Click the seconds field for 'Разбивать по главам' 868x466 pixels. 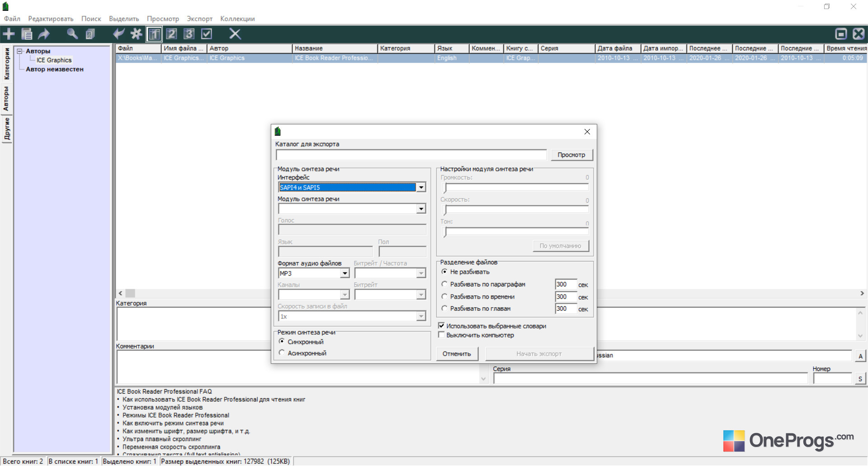566,309
